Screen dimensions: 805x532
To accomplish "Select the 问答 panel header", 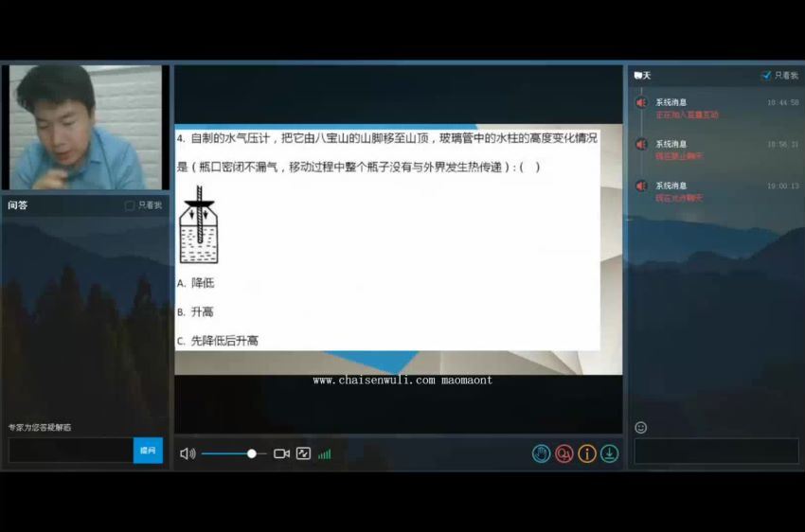I will pyautogui.click(x=19, y=205).
